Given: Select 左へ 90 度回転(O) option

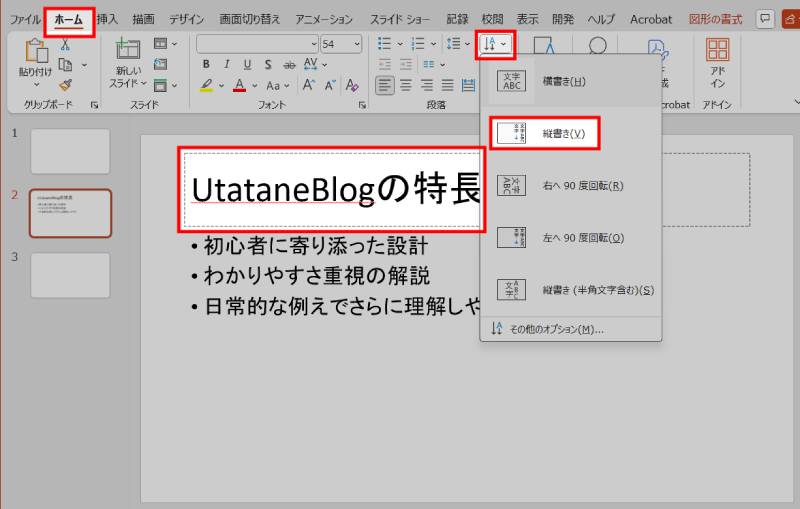Looking at the screenshot, I should [571, 238].
